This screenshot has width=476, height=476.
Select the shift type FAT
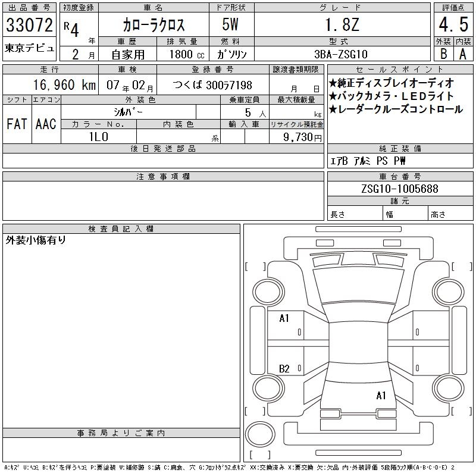(17, 124)
